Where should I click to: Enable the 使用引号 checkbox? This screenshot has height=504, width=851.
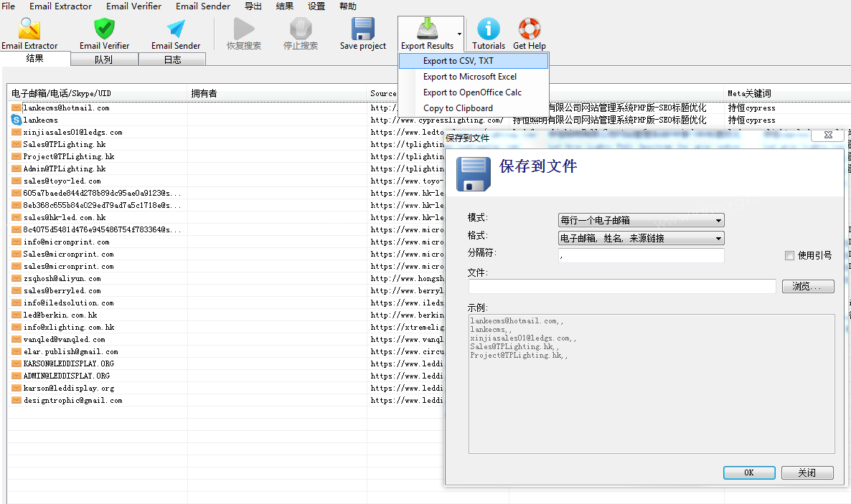pos(790,255)
